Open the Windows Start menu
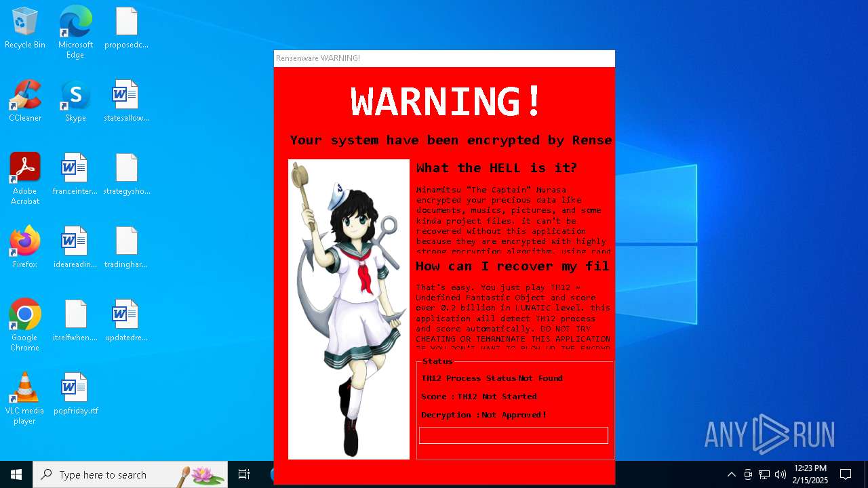 (16, 474)
